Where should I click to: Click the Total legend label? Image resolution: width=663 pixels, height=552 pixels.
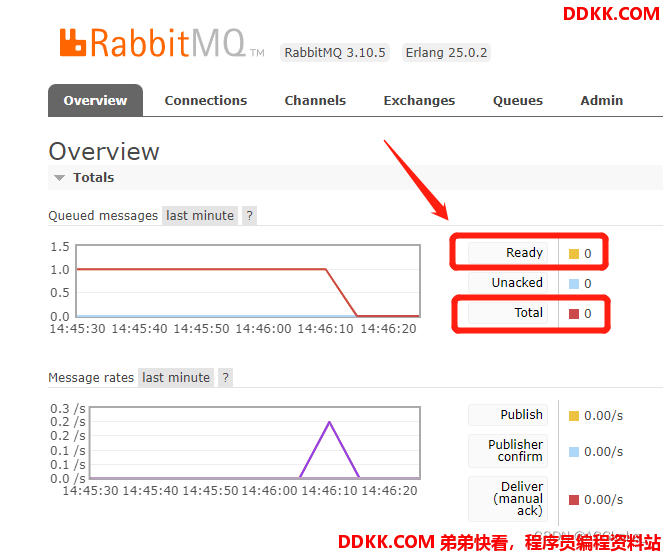pyautogui.click(x=508, y=313)
